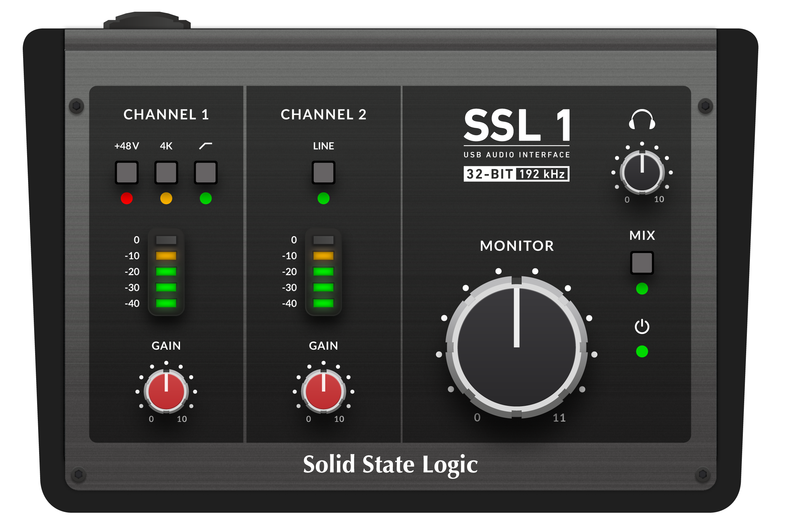
Task: Click the +48V label
Action: coord(127,146)
